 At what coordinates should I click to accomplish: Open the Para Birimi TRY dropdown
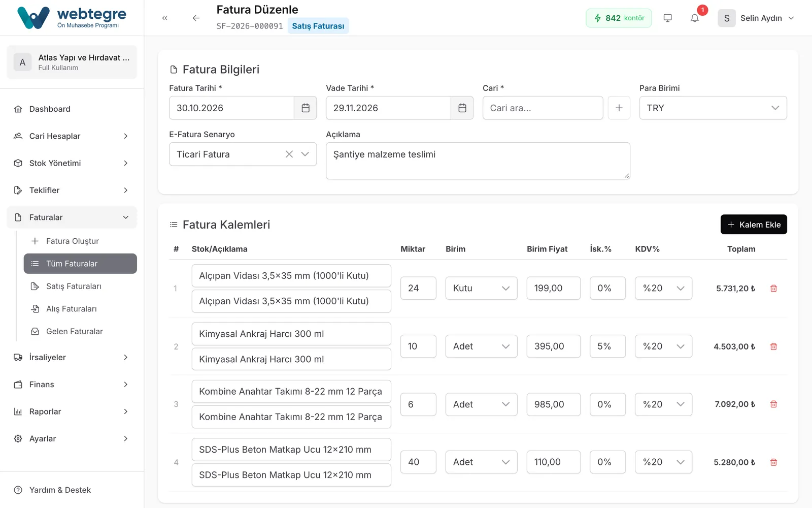pyautogui.click(x=713, y=108)
